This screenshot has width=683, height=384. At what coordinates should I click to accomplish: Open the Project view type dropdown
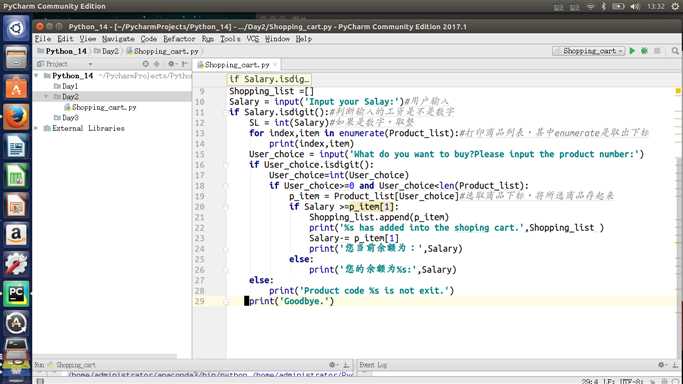coord(90,64)
